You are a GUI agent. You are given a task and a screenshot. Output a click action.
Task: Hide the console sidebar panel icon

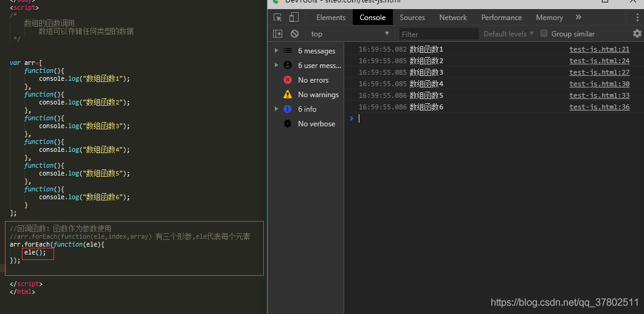click(278, 33)
